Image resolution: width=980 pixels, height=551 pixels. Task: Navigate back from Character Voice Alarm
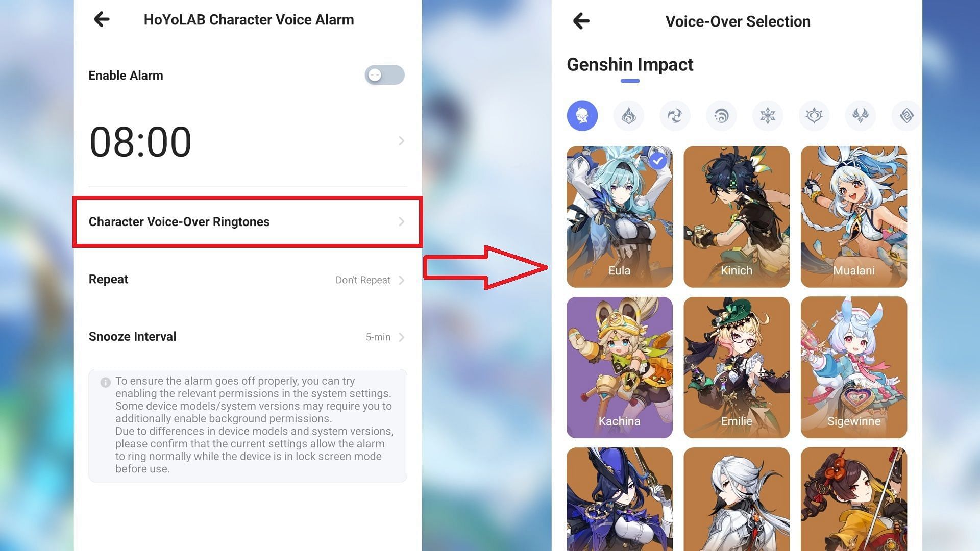click(102, 19)
